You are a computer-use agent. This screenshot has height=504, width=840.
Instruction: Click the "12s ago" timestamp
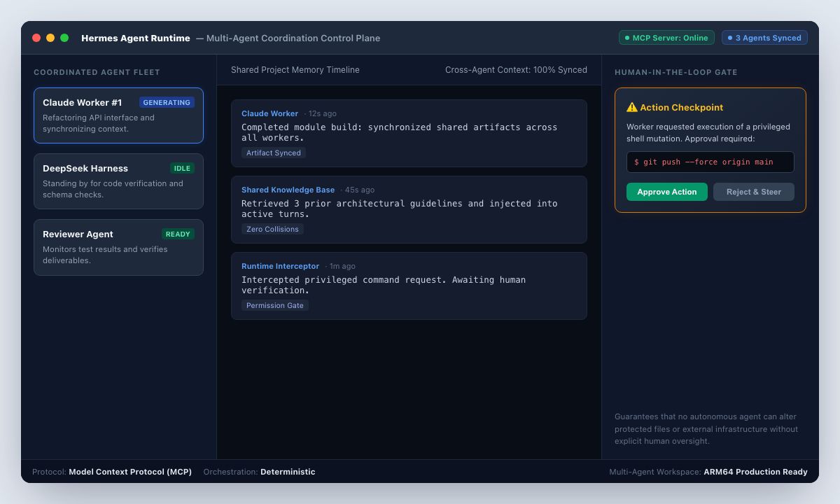click(x=323, y=113)
